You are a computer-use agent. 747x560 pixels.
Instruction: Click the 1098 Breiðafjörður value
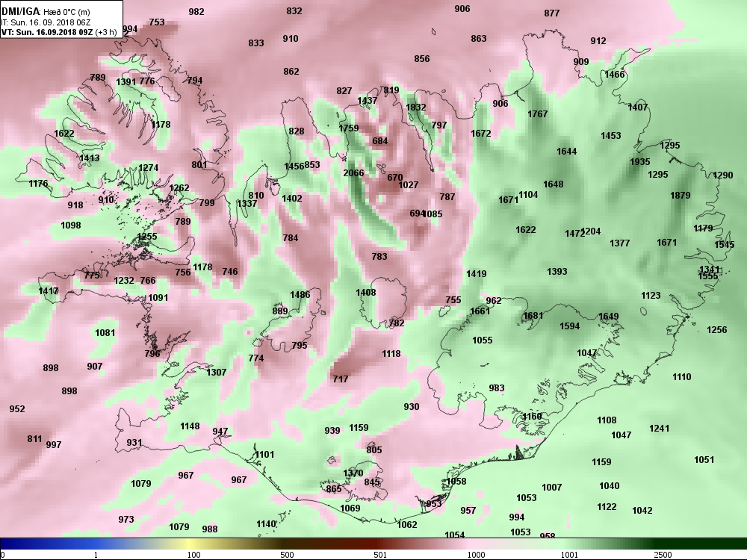click(71, 225)
